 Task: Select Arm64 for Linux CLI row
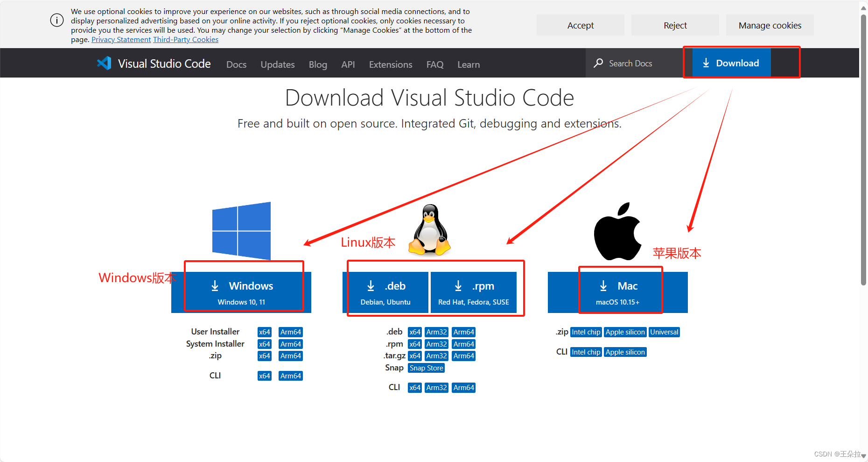pos(464,388)
